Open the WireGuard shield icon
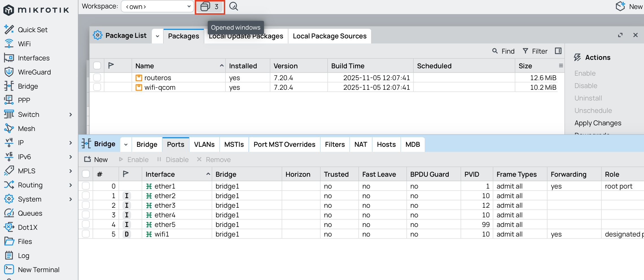644x280 pixels. pyautogui.click(x=9, y=72)
